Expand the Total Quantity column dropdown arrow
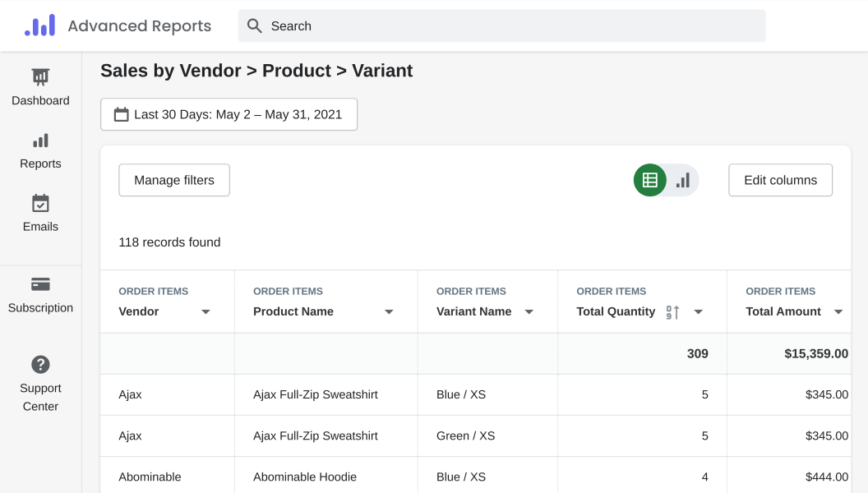 coord(699,312)
